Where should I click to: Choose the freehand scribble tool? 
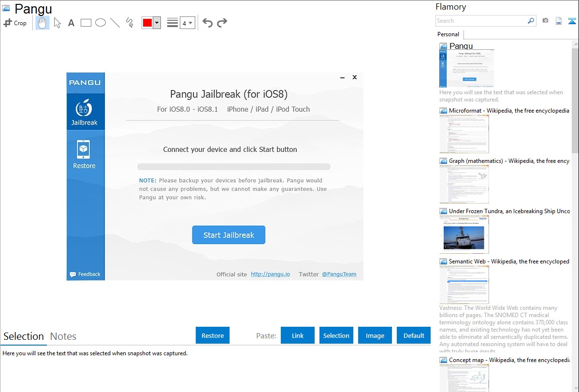(130, 23)
